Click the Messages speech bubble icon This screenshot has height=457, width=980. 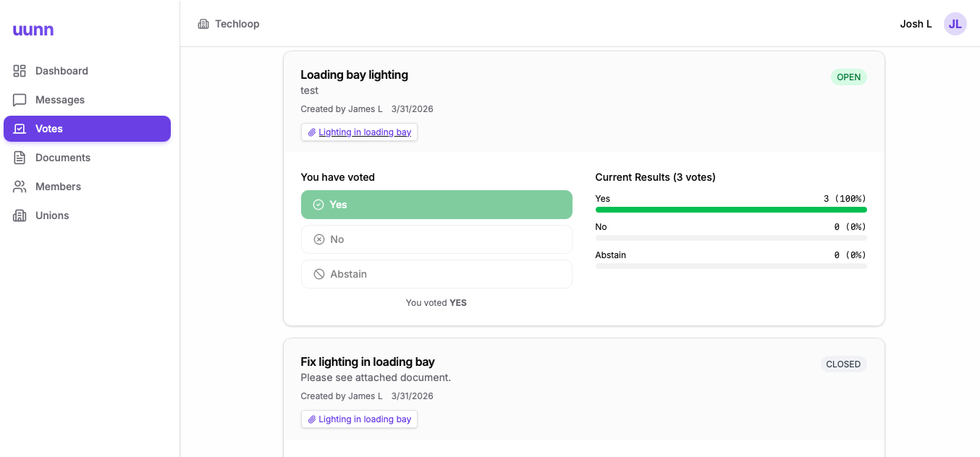pos(20,100)
